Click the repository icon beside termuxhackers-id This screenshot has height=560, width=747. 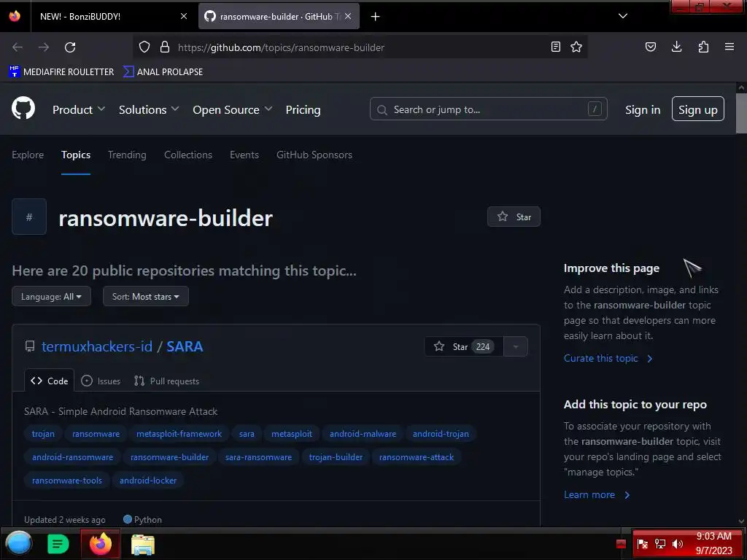30,346
